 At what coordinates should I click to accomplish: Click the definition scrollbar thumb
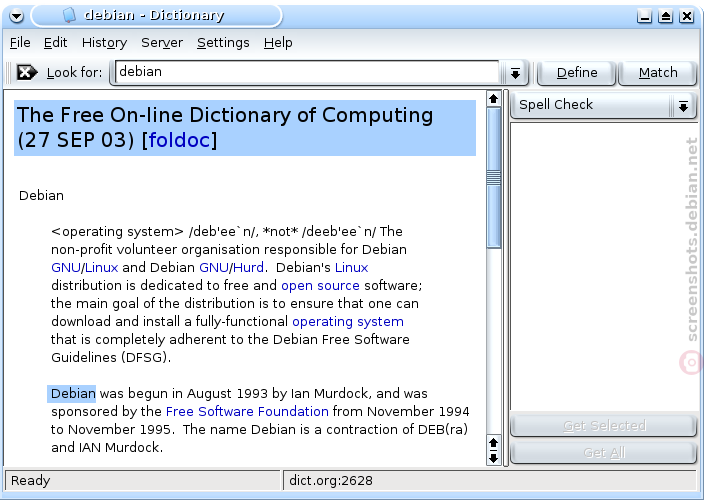[x=493, y=177]
